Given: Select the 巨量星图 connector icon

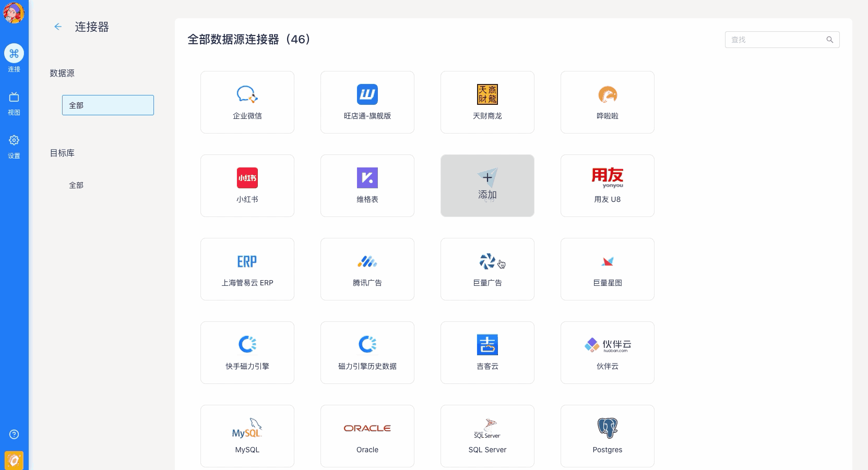Looking at the screenshot, I should pyautogui.click(x=608, y=261).
